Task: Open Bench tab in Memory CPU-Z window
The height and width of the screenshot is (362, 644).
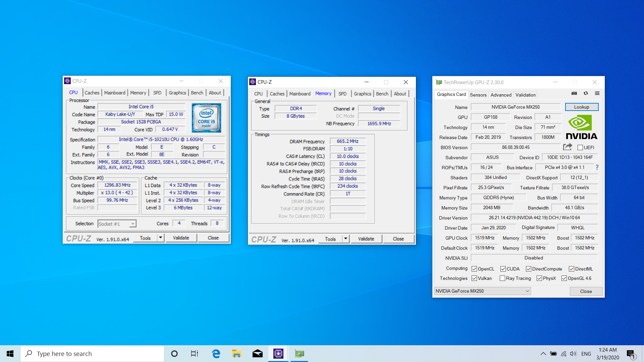Action: point(382,94)
